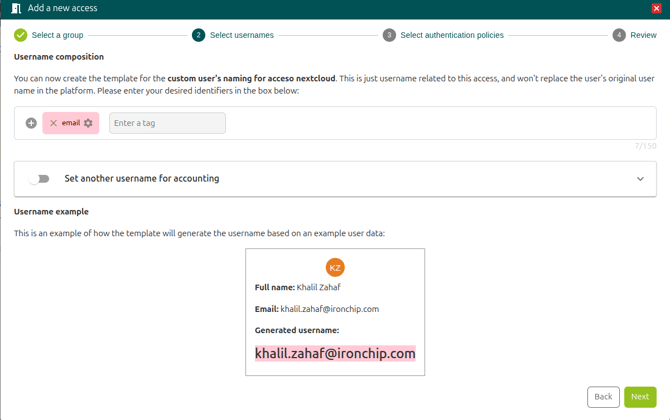Focus the Enter a tag field
This screenshot has height=420, width=670.
tap(167, 123)
